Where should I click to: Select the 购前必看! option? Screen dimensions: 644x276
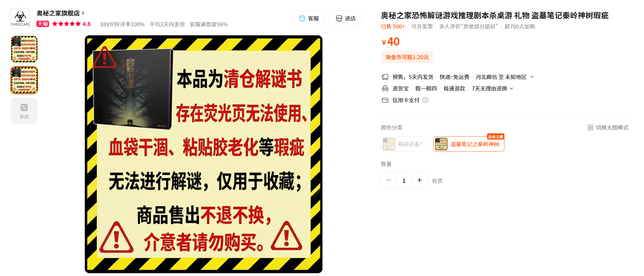click(x=405, y=144)
